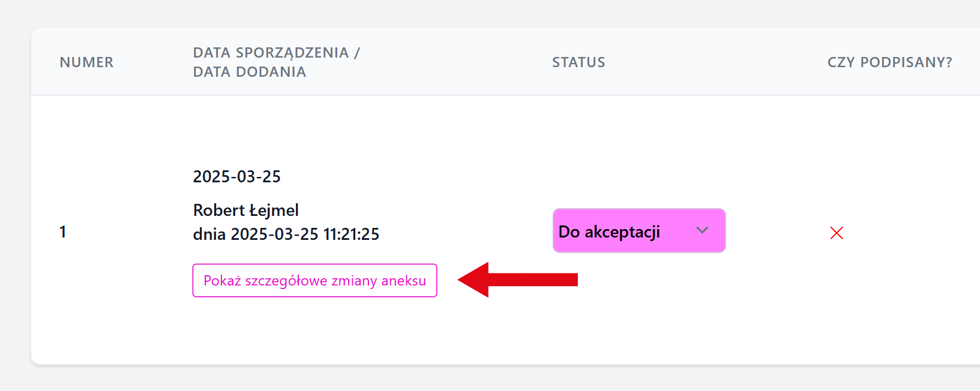Click the red X unsigned icon
Screen dimensions: 980x391
[837, 233]
